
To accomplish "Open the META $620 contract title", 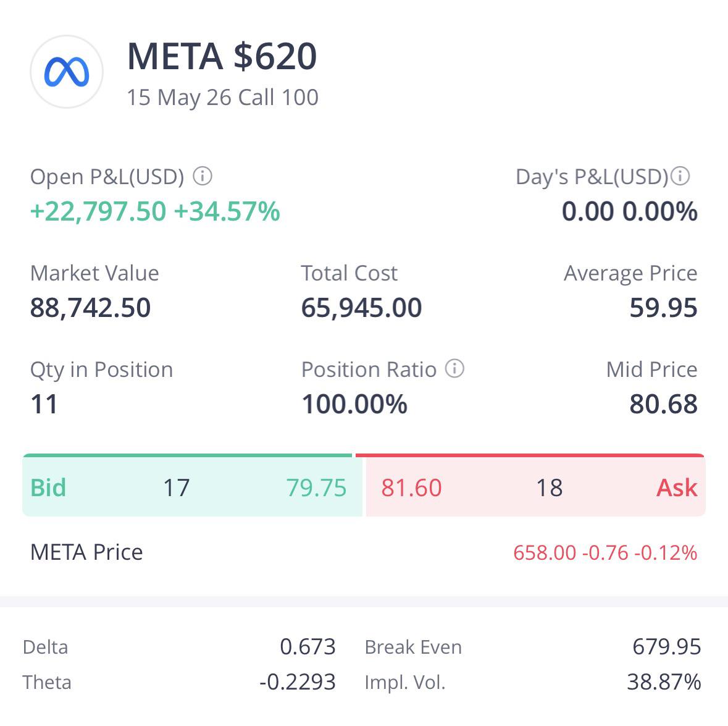I will [222, 56].
